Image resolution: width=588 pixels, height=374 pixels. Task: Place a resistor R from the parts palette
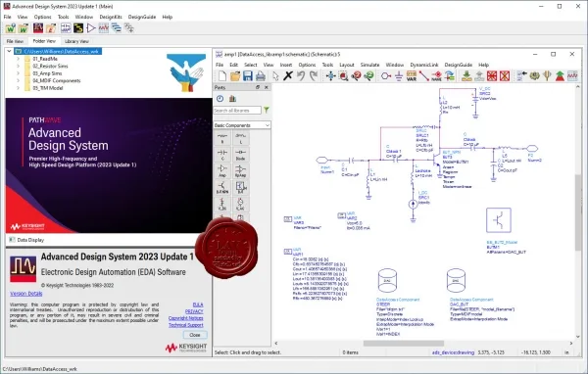pyautogui.click(x=222, y=138)
